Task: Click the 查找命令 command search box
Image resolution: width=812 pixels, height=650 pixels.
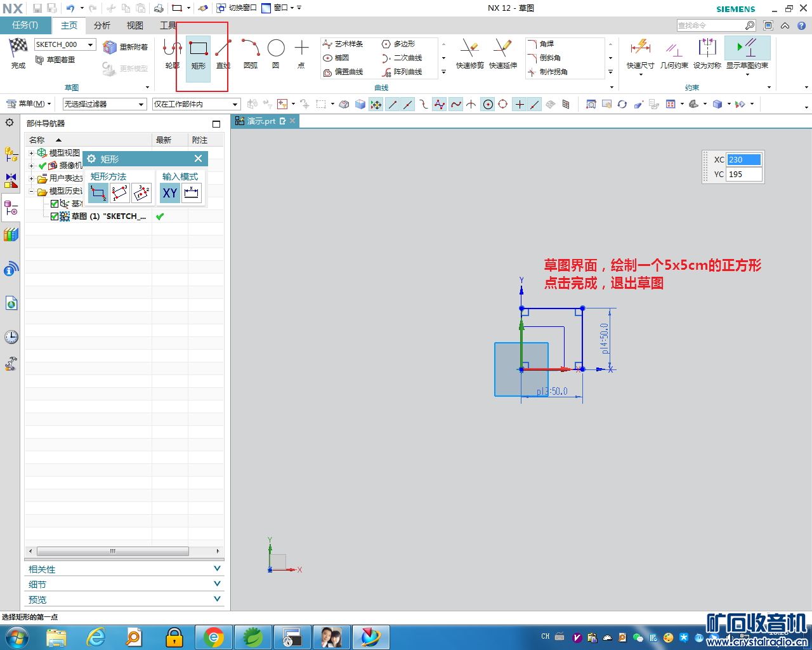Action: [710, 25]
